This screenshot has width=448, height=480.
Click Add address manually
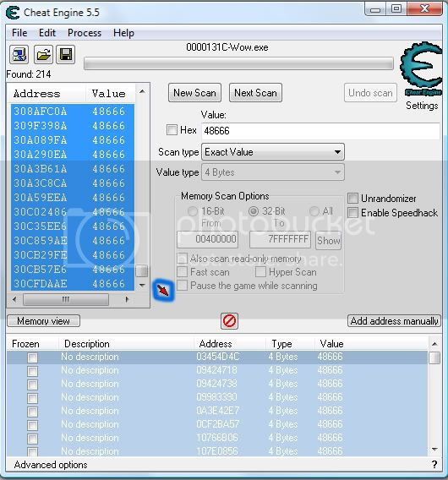point(394,321)
